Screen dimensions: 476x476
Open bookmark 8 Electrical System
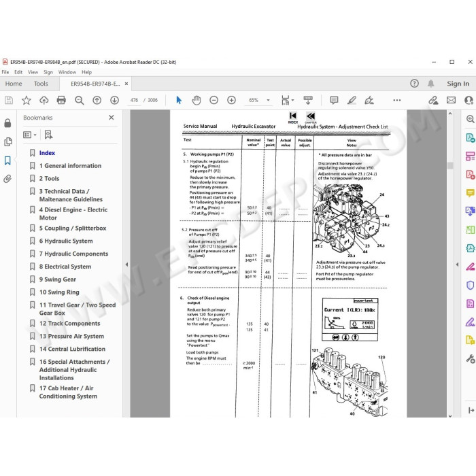[x=65, y=267]
